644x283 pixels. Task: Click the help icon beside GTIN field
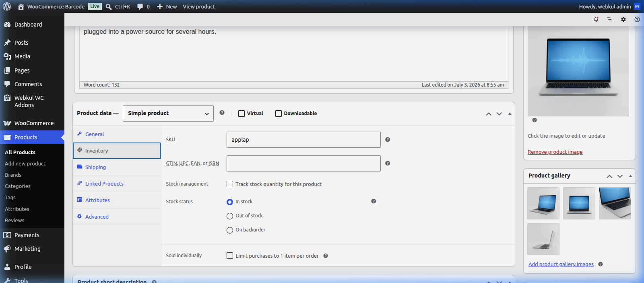(388, 163)
